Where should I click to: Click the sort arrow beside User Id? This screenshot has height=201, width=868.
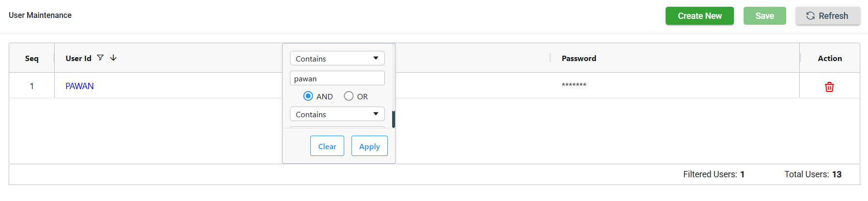click(113, 58)
